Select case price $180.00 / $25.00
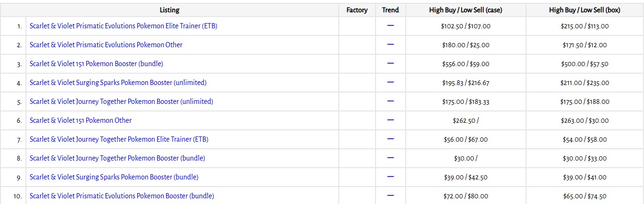This screenshot has height=204, width=644. pos(466,45)
